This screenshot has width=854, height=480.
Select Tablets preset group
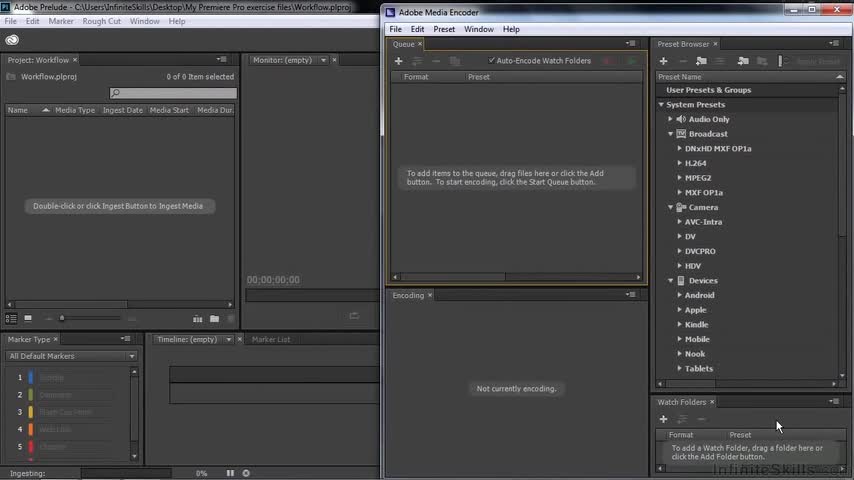point(699,368)
